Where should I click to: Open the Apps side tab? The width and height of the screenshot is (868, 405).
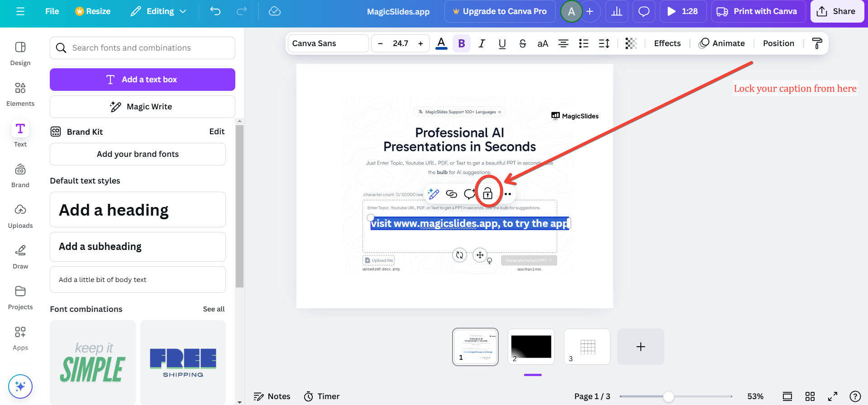(x=20, y=338)
